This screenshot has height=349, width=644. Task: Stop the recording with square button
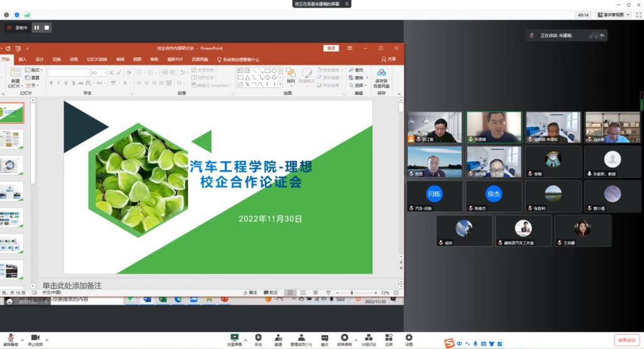click(x=47, y=28)
